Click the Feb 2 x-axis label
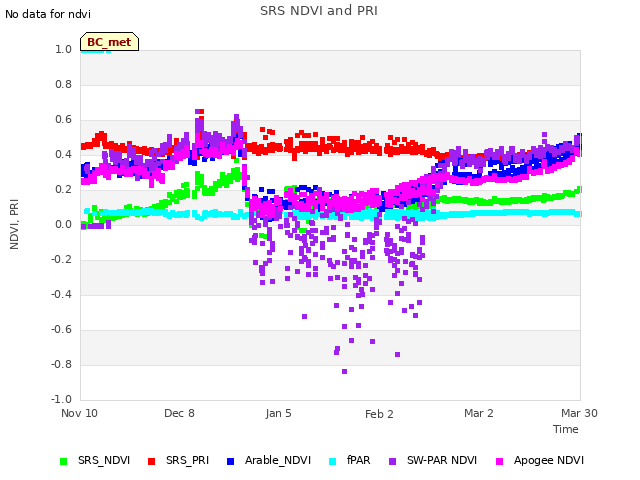The width and height of the screenshot is (640, 480). pyautogui.click(x=379, y=414)
